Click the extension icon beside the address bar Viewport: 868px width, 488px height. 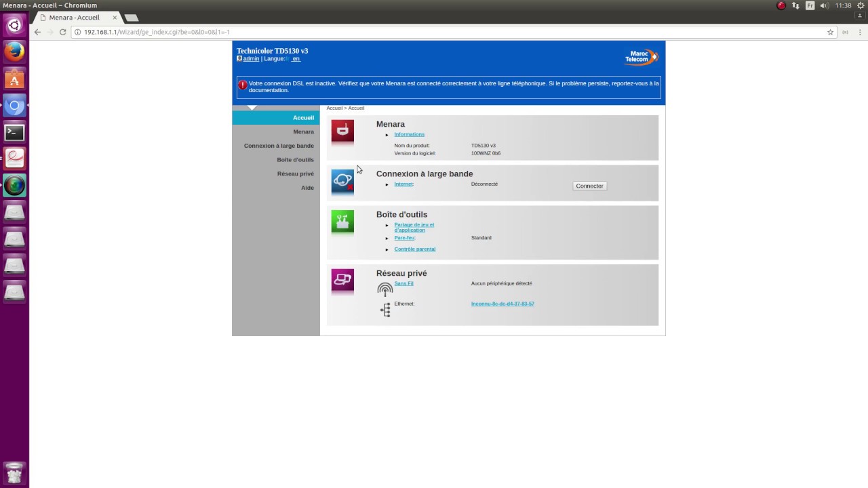coord(845,32)
